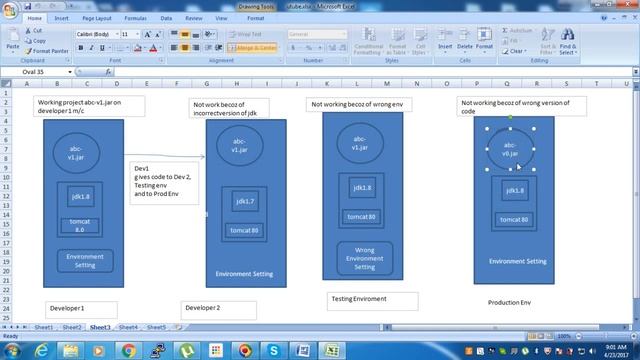Open the Name Box dropdown arrow

click(70, 72)
